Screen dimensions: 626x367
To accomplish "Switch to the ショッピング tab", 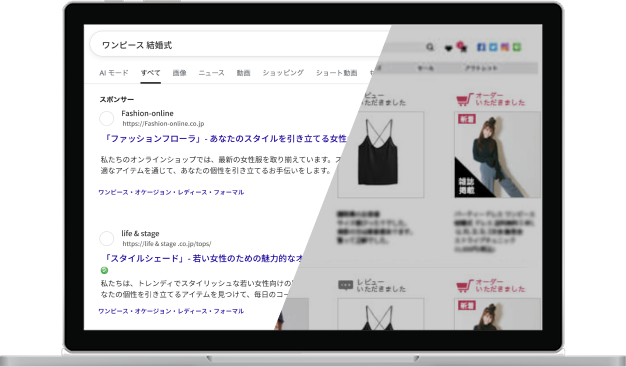I will (283, 73).
